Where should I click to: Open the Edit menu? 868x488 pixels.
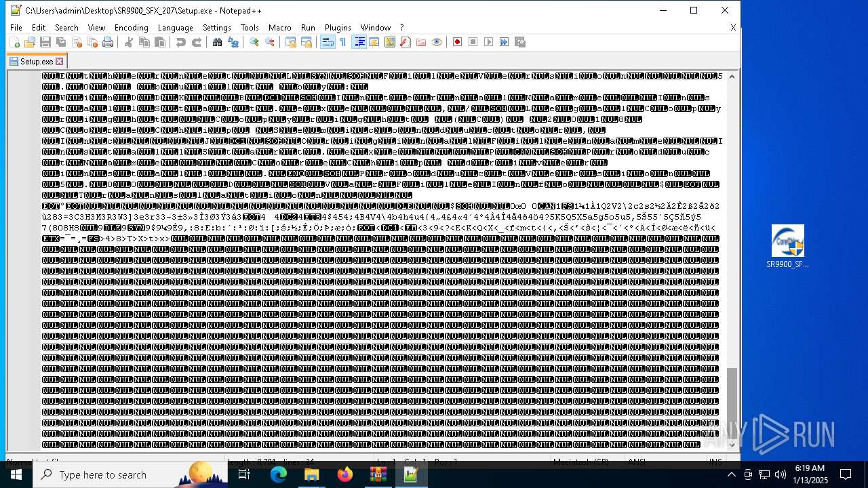[x=39, y=28]
